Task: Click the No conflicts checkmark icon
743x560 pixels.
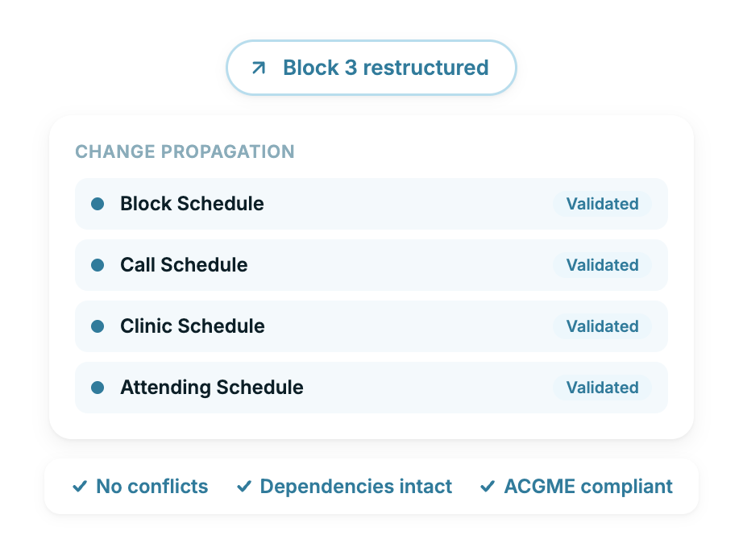Action: click(80, 487)
